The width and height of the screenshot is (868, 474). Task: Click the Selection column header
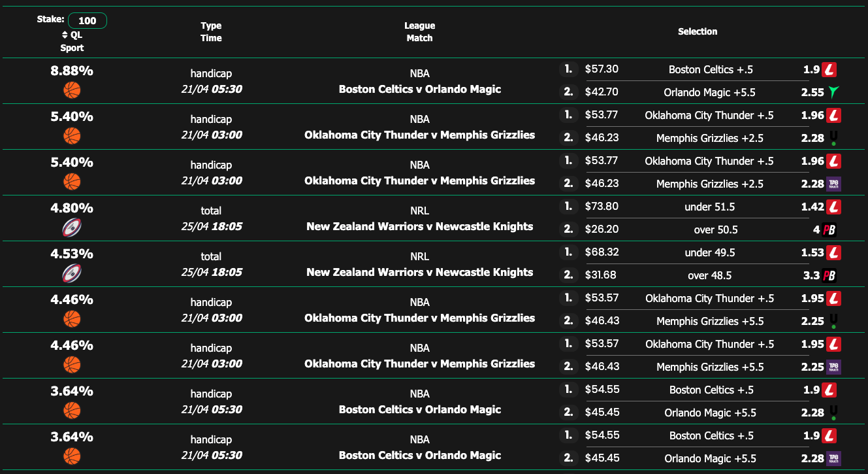[x=698, y=31]
